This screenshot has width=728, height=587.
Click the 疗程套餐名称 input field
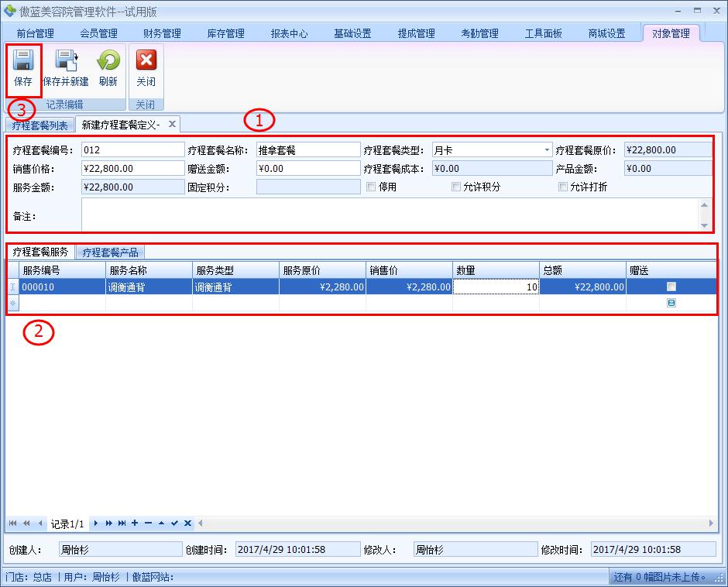307,150
